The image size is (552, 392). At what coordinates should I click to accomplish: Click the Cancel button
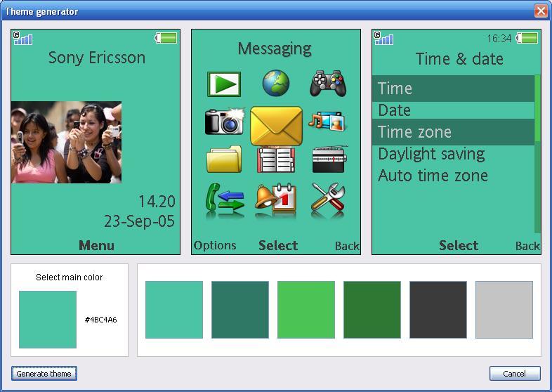coord(515,373)
